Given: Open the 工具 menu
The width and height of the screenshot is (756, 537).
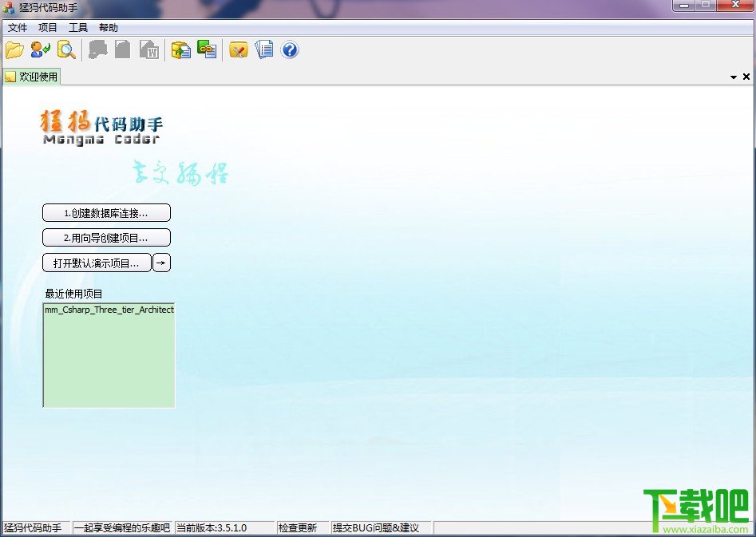Looking at the screenshot, I should point(78,27).
